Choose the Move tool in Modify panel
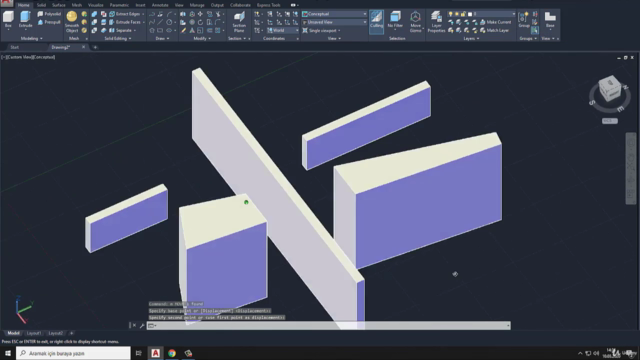This screenshot has height=360, width=640. [200, 14]
